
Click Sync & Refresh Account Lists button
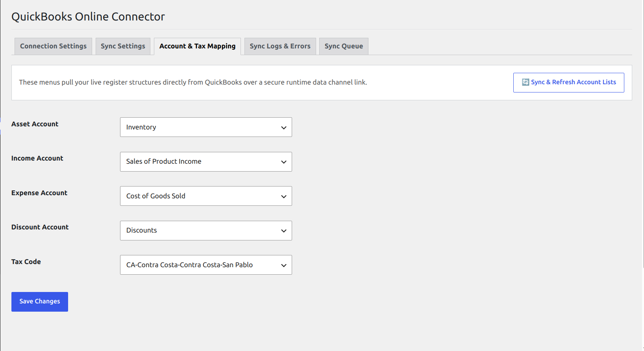tap(568, 83)
